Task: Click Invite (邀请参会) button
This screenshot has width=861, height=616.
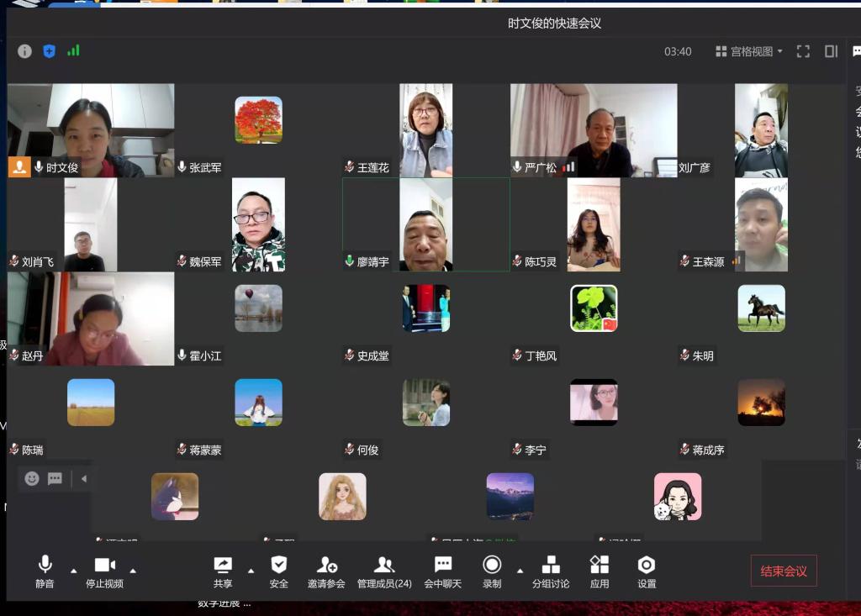Action: (x=326, y=571)
